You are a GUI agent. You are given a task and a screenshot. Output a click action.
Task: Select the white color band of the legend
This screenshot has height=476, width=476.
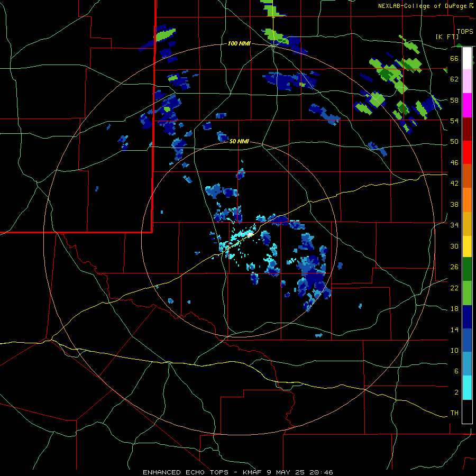[467, 58]
